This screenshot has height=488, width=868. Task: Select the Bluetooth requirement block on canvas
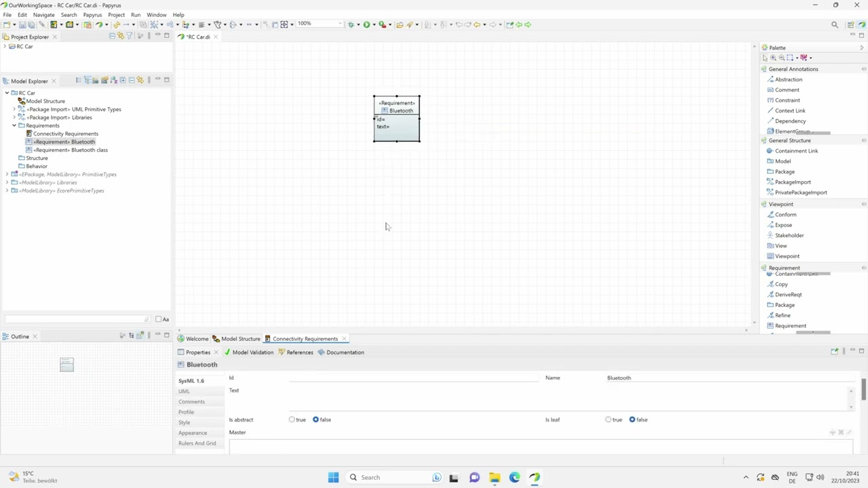coord(397,119)
